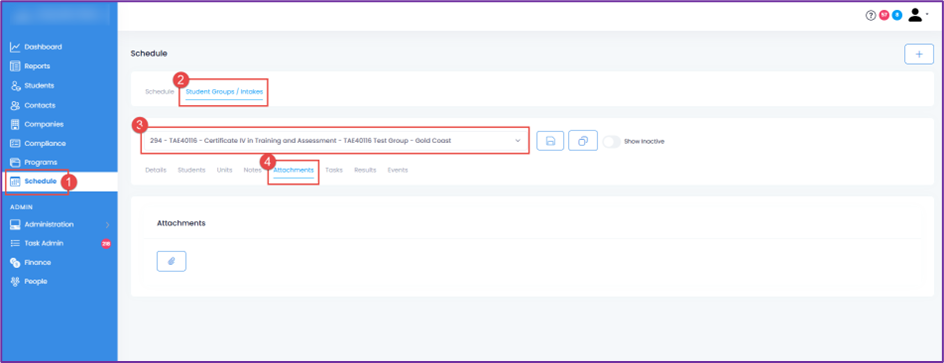Open the red notification badge
Viewport: 944px width, 363px height.
[884, 16]
